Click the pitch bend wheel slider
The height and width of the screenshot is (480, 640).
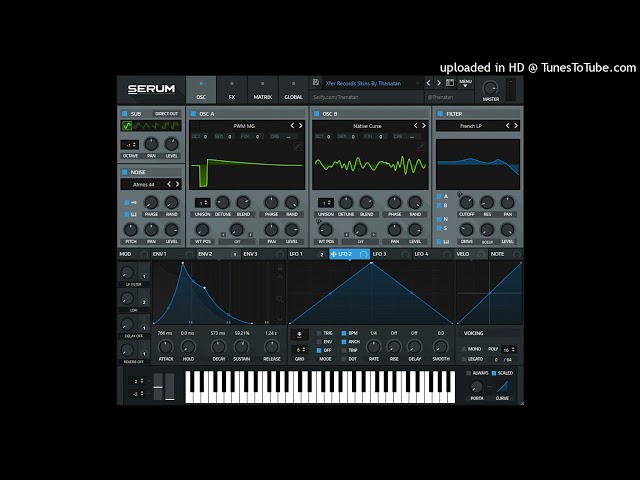158,386
